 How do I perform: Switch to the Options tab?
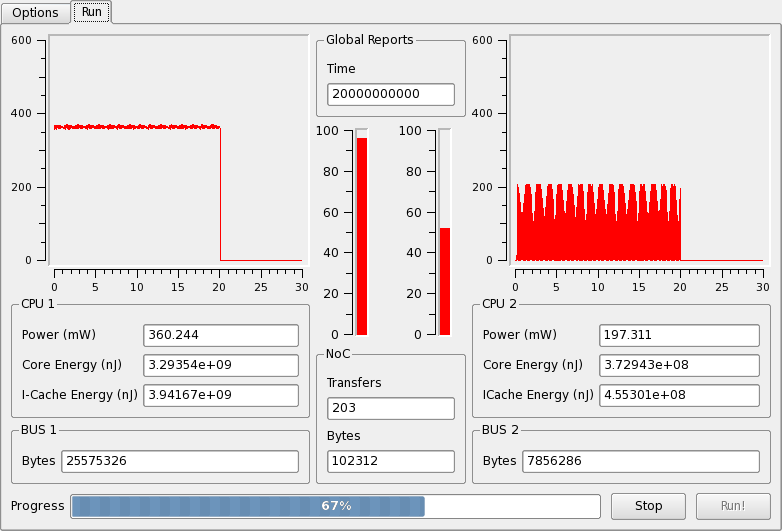(x=35, y=12)
